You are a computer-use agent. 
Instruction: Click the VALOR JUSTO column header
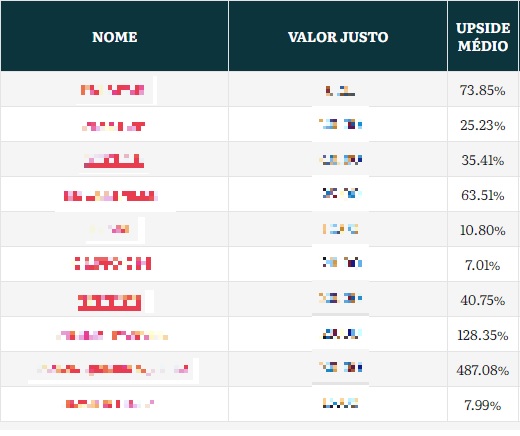click(338, 37)
